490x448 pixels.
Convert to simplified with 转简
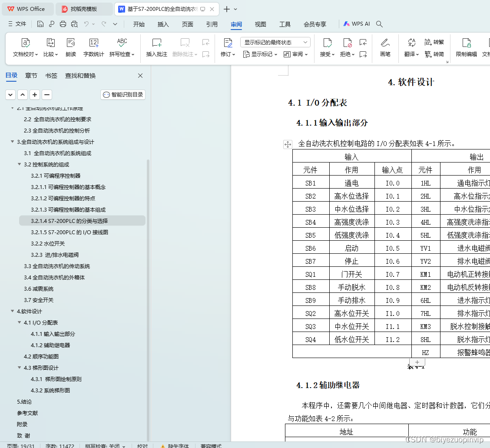coord(434,54)
